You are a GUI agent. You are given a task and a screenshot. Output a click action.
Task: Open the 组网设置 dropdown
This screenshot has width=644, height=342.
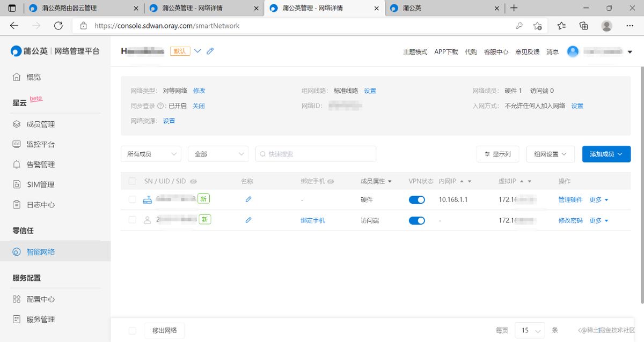tap(550, 154)
